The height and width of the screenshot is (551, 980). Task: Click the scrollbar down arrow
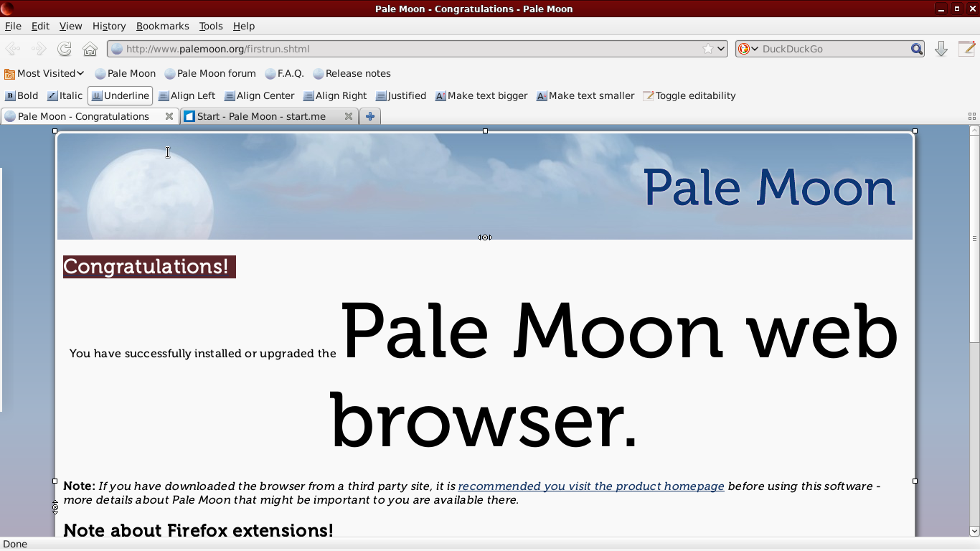(974, 531)
